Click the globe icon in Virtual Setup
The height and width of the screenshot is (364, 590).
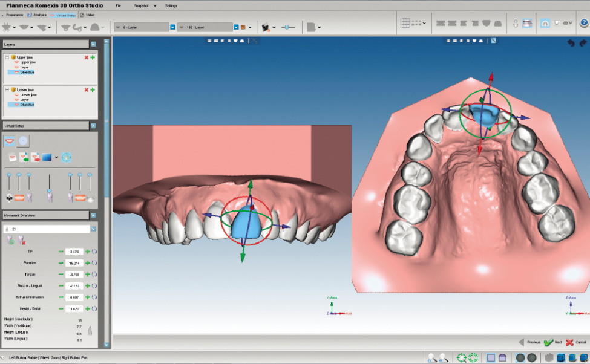[x=67, y=157]
